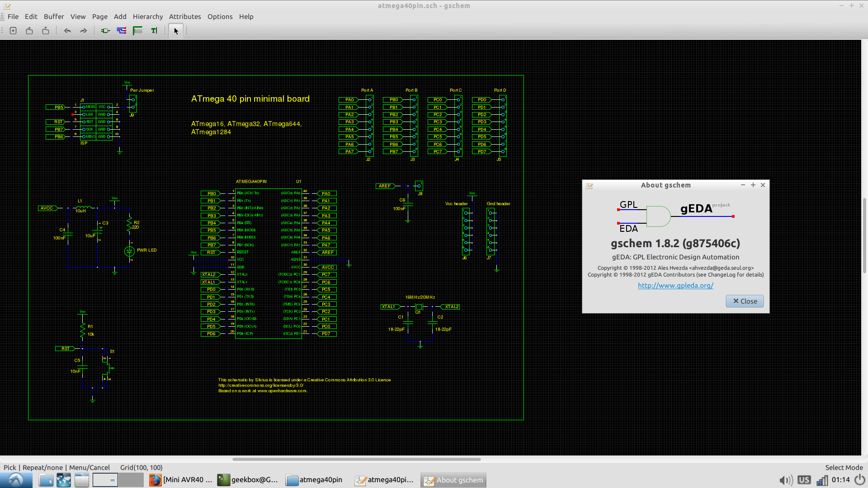Open the Lubuntu start menu
Image resolution: width=868 pixels, height=488 pixels.
point(16,480)
